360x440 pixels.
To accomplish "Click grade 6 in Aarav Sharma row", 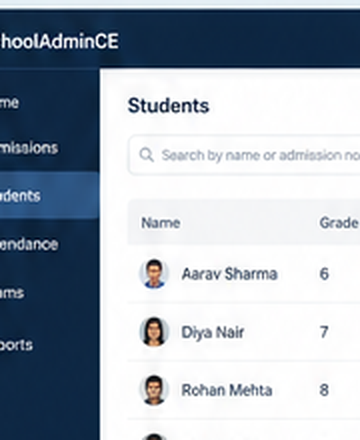I will click(x=324, y=274).
